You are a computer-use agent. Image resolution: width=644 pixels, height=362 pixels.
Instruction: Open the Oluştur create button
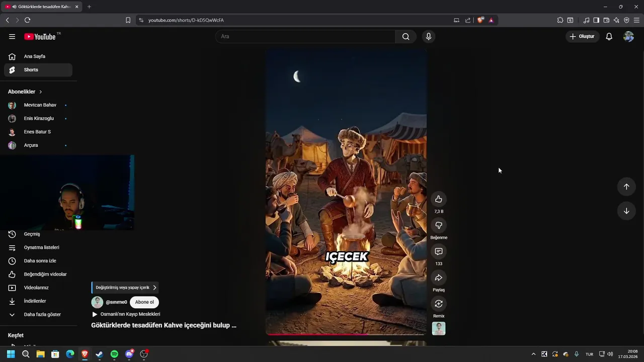pos(582,36)
